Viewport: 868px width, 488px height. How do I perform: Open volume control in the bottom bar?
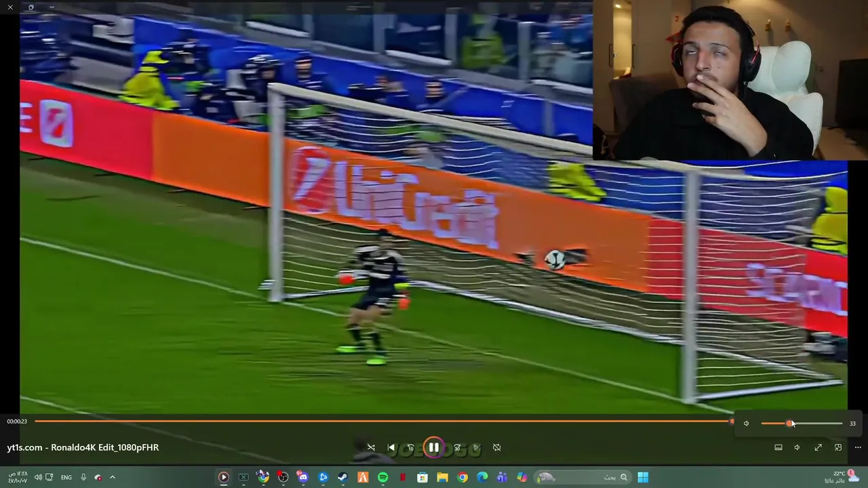coord(797,447)
